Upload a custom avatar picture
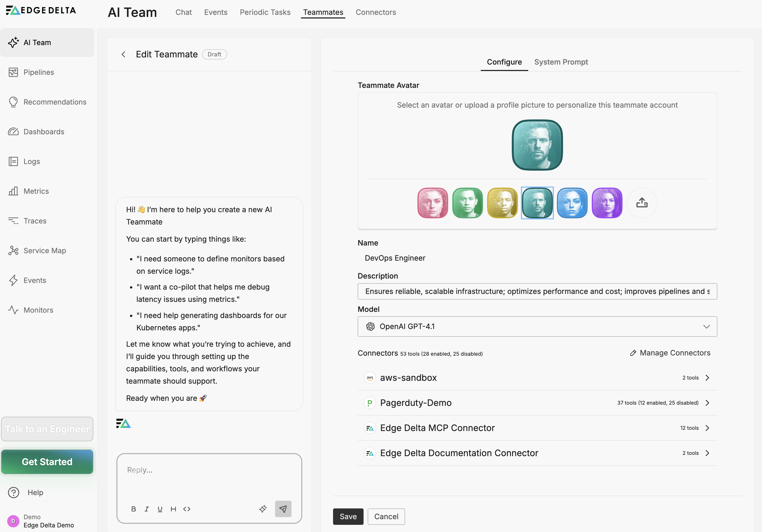The image size is (762, 532). click(x=642, y=203)
